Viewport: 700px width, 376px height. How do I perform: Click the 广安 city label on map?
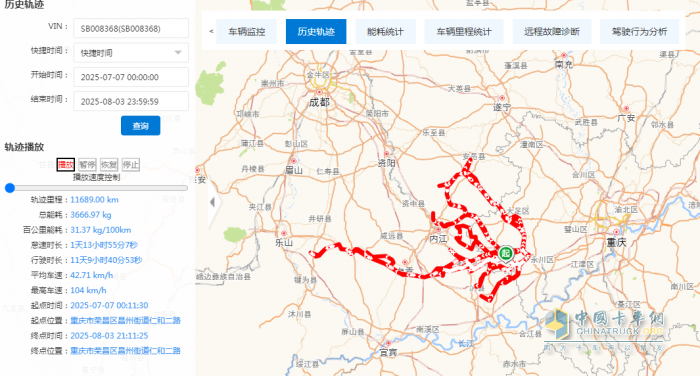[x=626, y=118]
